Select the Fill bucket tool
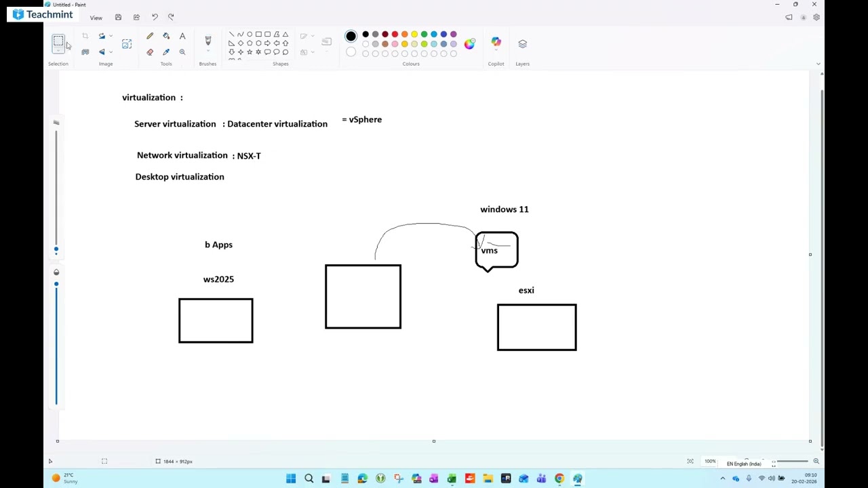The width and height of the screenshot is (868, 488). 166,36
